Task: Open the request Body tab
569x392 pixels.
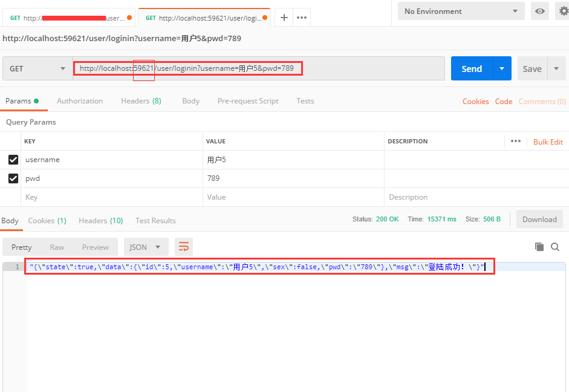Action: pyautogui.click(x=191, y=101)
